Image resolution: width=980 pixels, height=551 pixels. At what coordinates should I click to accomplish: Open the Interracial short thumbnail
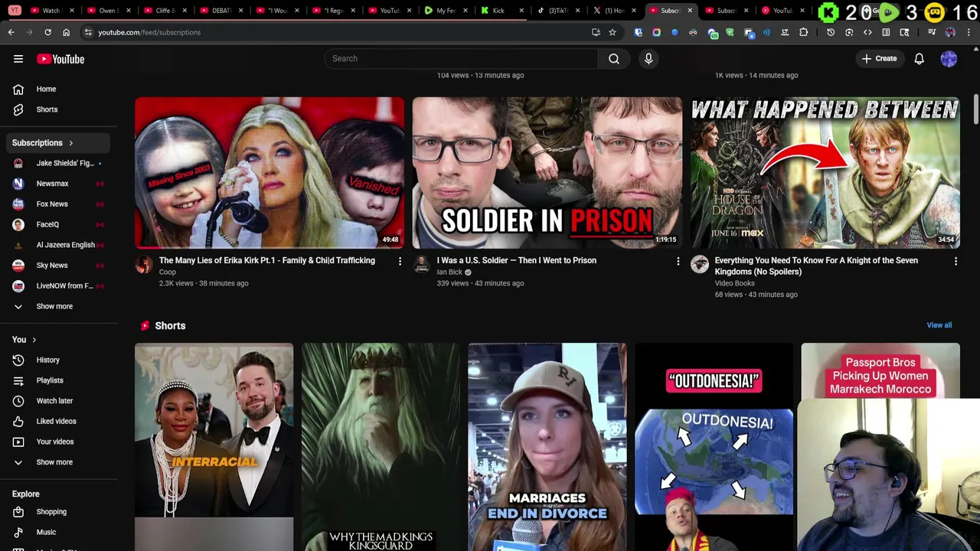coord(214,447)
